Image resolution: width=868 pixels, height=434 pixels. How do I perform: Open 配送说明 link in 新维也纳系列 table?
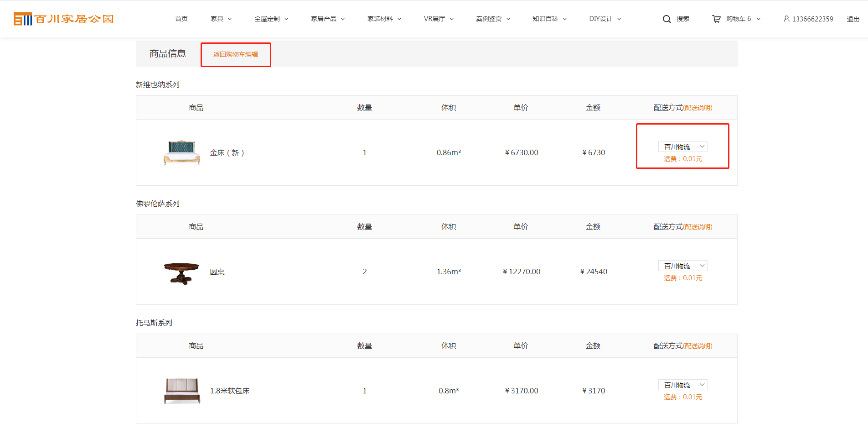[697, 108]
